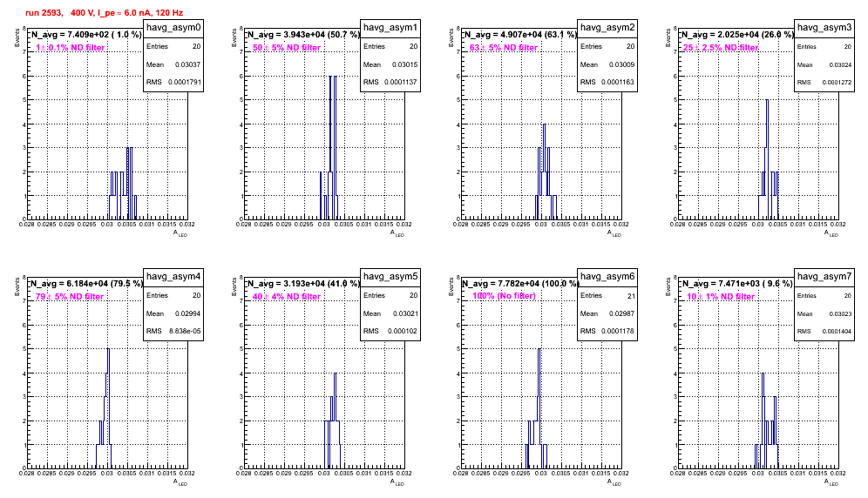
Task: Pick the magenta '50± 5% ND filter' label
Action: pos(287,48)
